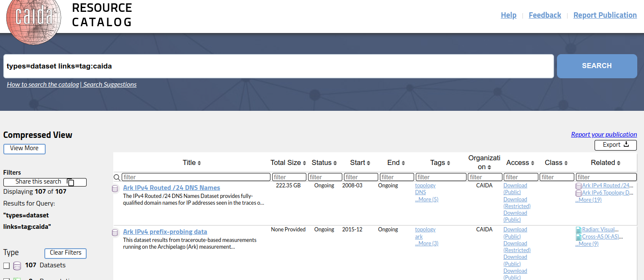
Task: Click the Total Size filter field
Action: (x=289, y=177)
